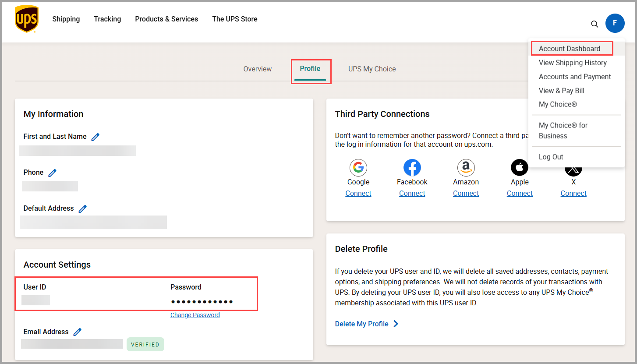Edit Email Address pencil icon
637x364 pixels.
pyautogui.click(x=78, y=332)
